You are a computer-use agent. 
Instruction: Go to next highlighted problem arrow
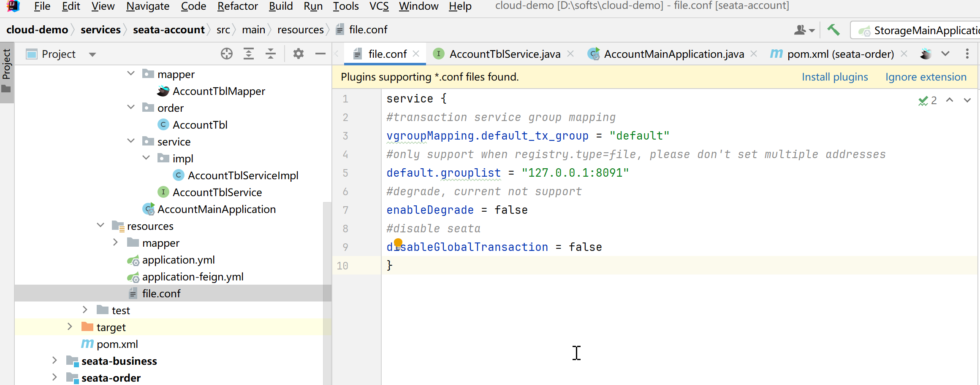tap(967, 100)
